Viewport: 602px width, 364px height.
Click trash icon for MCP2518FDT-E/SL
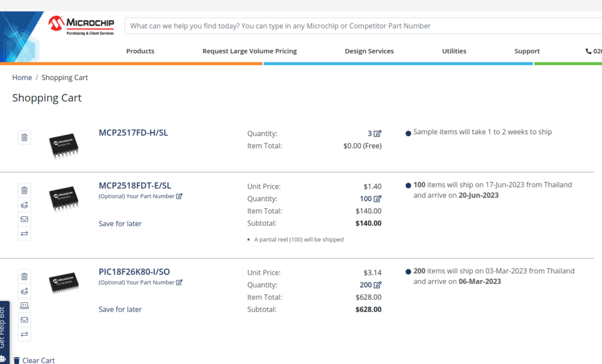tap(24, 191)
